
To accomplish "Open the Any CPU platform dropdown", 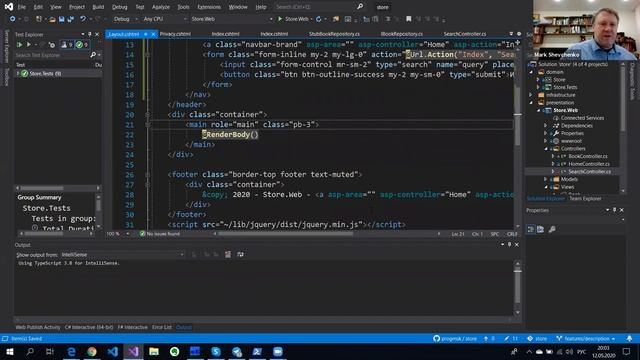I will 165,19.
